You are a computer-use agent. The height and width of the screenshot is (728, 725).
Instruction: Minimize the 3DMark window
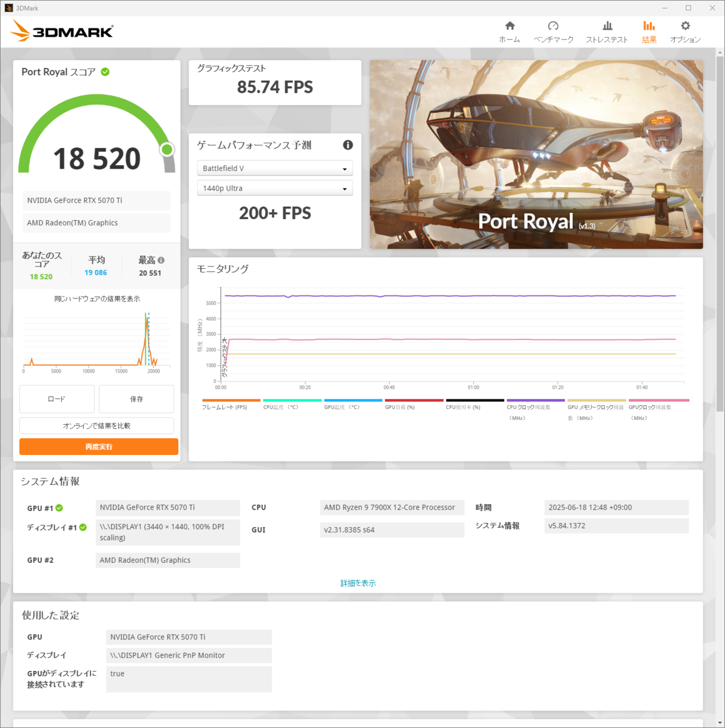click(x=665, y=8)
